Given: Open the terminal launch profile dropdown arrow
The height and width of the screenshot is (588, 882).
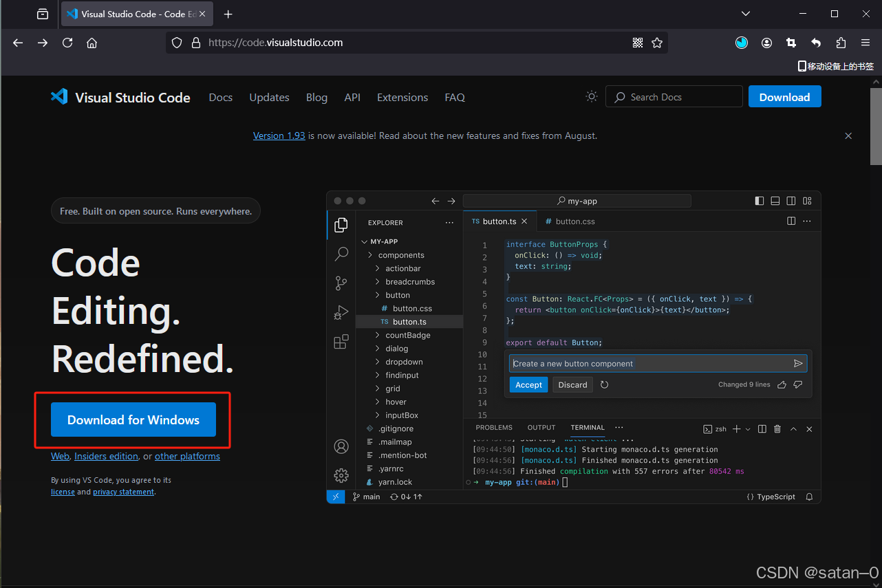Looking at the screenshot, I should coord(748,428).
